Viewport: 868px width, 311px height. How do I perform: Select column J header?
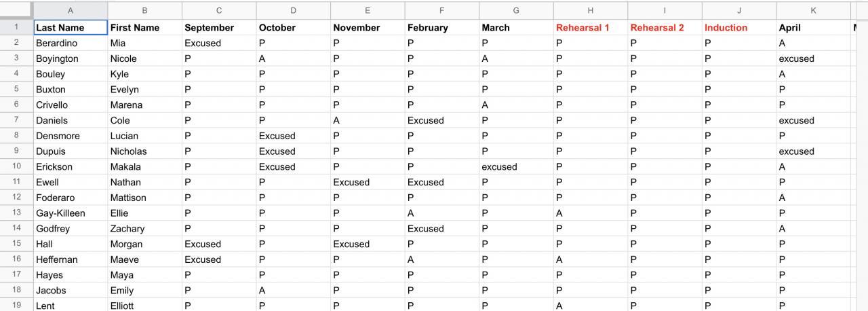point(739,11)
